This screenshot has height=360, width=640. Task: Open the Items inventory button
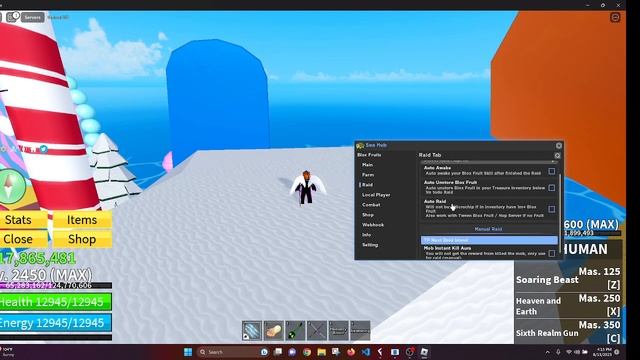click(x=82, y=220)
